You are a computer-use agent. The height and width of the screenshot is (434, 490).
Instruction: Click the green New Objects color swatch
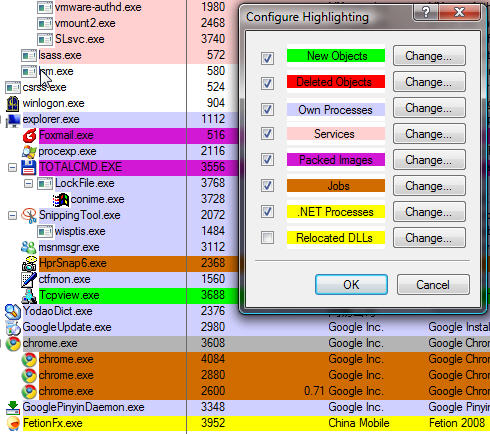click(x=336, y=56)
